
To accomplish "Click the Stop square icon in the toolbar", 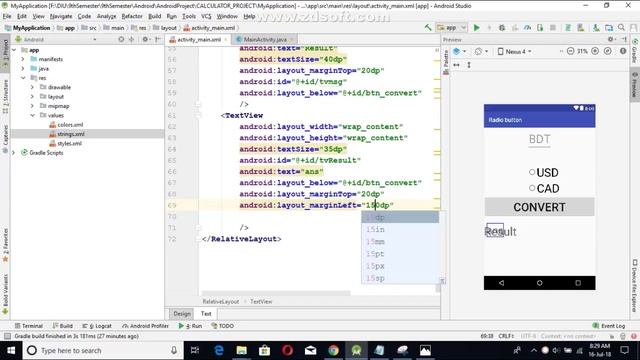I will pos(553,28).
